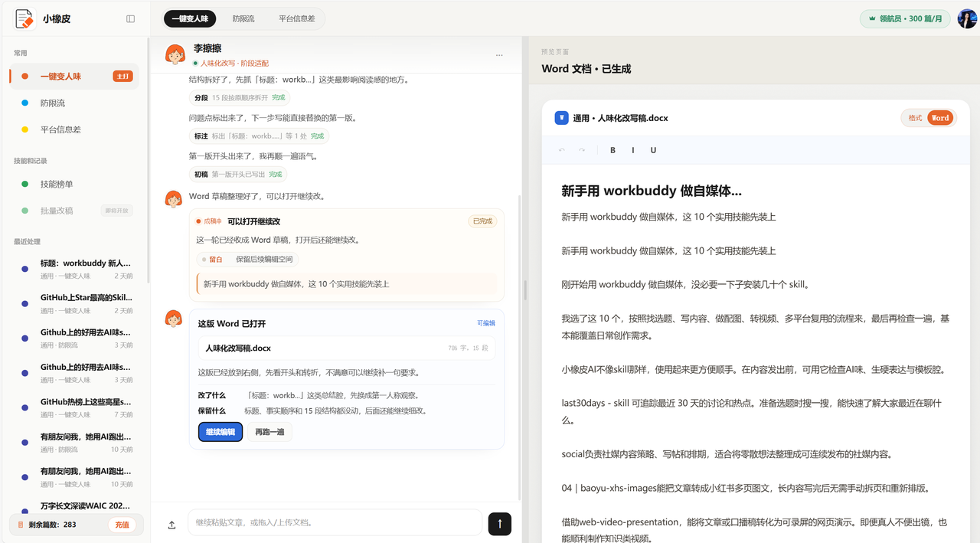Open recent item Github上的好用去AI味s... from 3 天前 一键变人味
This screenshot has width=980, height=543.
[74, 373]
